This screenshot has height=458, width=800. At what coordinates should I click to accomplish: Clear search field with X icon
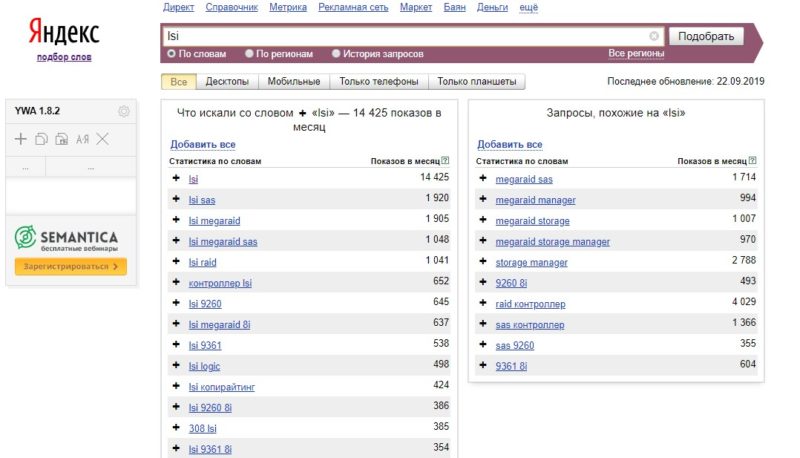[654, 36]
